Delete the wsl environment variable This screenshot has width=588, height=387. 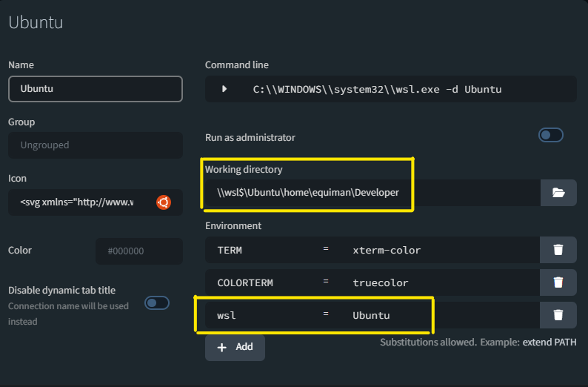click(558, 315)
